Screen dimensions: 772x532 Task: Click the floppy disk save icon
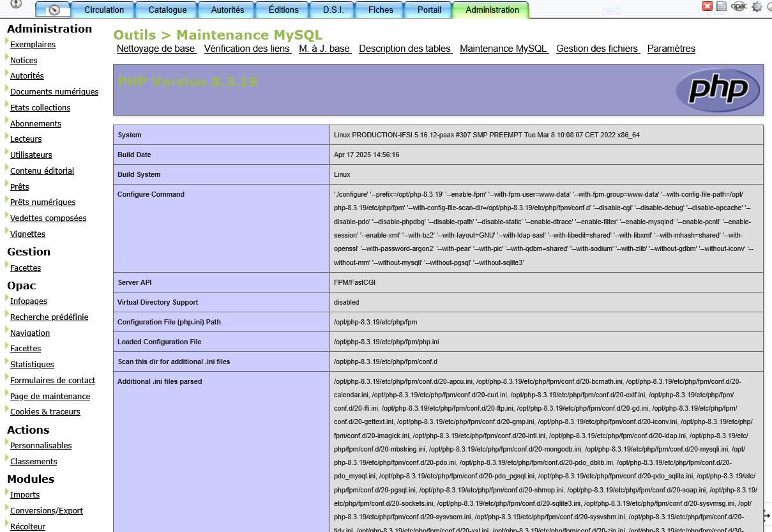point(722,6)
